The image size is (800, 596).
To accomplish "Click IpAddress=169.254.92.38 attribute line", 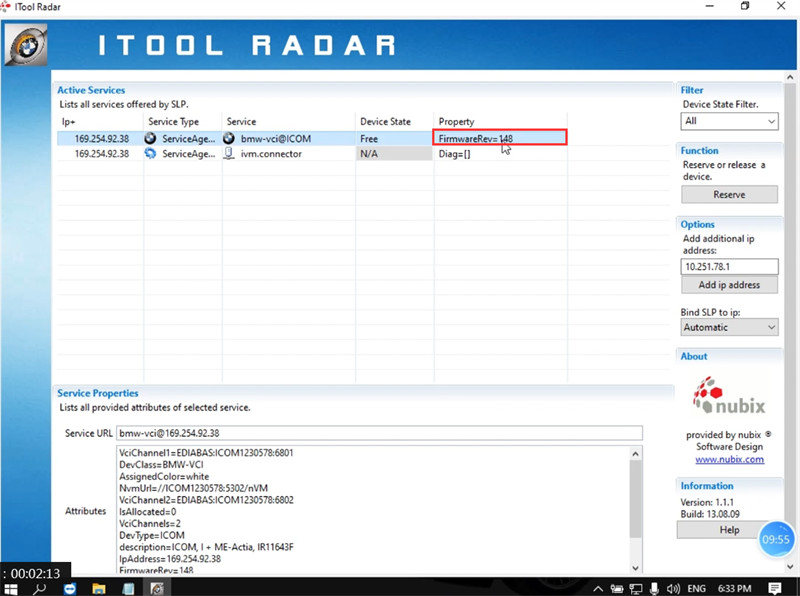I will coord(170,558).
